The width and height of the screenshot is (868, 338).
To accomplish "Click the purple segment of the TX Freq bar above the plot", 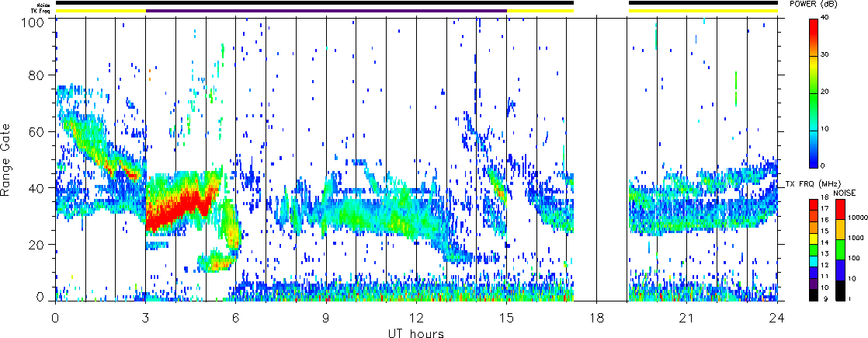I will 326,11.
